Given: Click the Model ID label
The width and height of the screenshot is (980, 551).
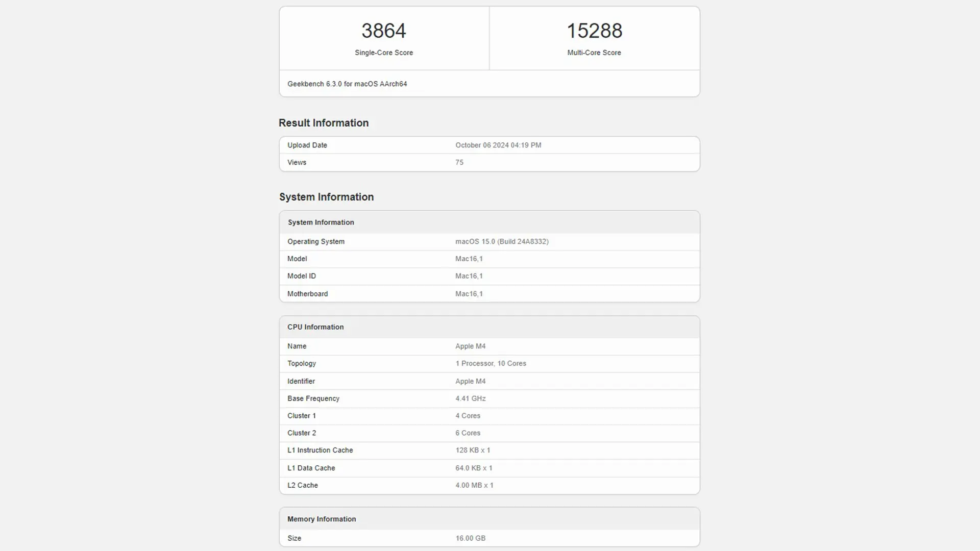Looking at the screenshot, I should (x=302, y=276).
